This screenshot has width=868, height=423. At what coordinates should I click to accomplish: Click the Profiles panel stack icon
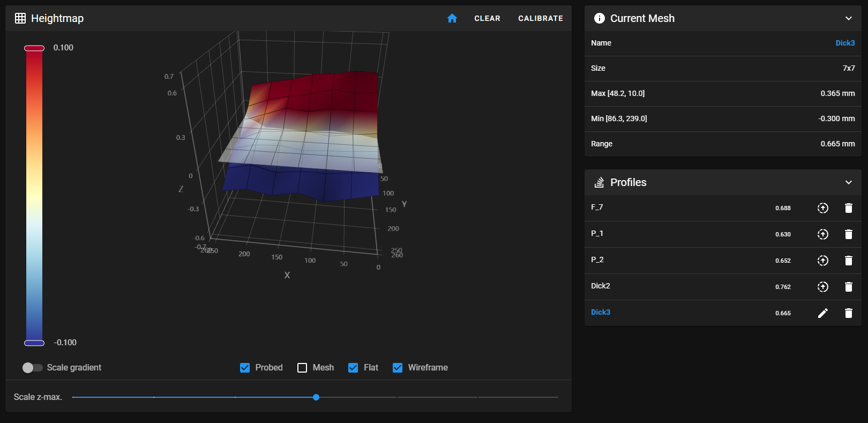coord(600,182)
